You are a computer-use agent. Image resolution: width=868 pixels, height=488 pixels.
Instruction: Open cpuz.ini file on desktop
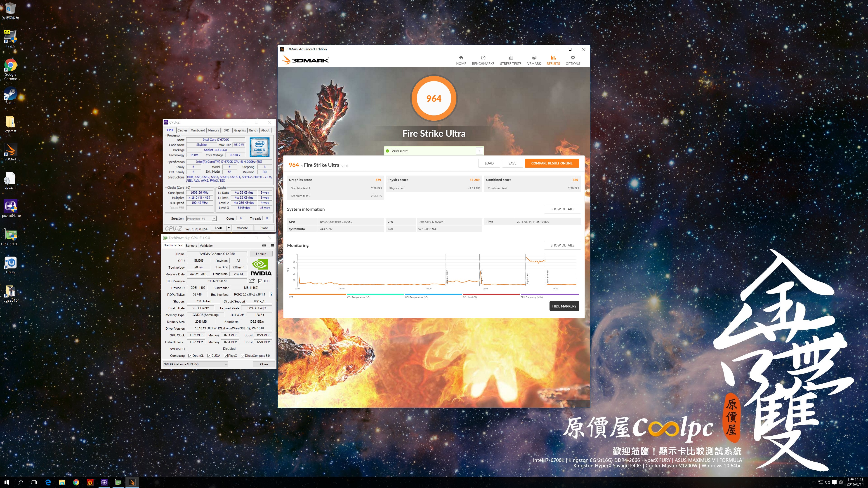coord(10,181)
